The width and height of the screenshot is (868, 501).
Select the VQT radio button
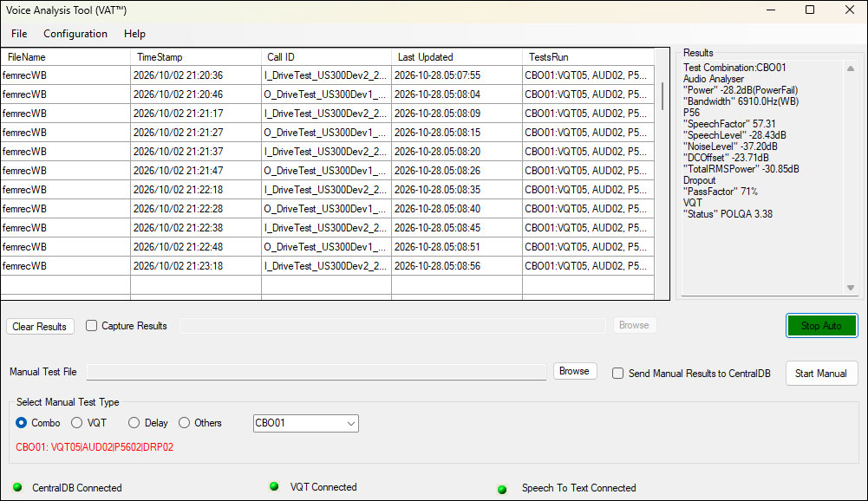(77, 423)
